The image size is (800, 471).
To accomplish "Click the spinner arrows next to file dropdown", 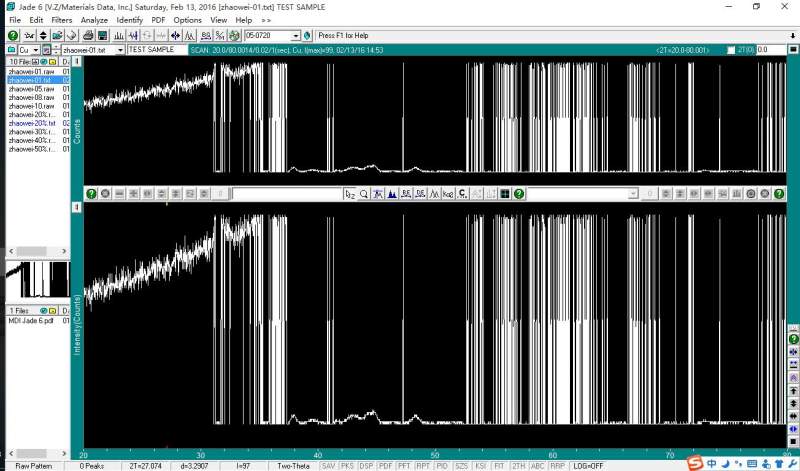I will pyautogui.click(x=56, y=50).
